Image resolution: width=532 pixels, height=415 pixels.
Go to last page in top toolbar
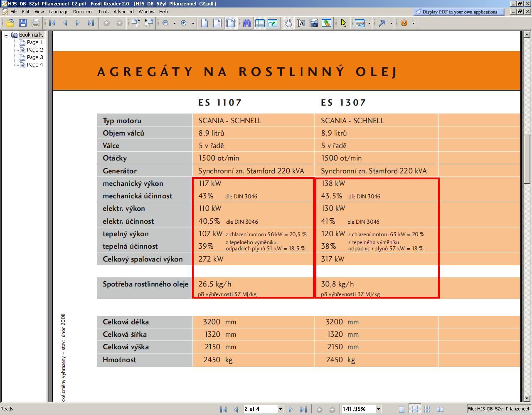coord(91,23)
